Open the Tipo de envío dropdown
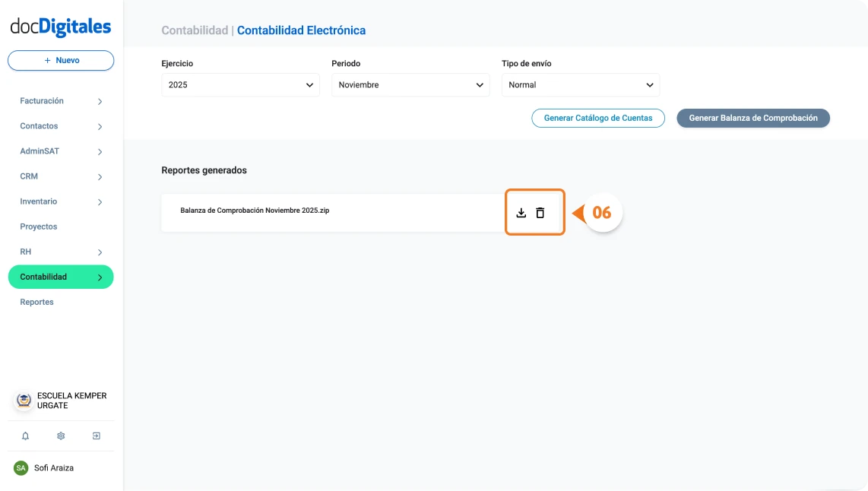 [x=580, y=84]
